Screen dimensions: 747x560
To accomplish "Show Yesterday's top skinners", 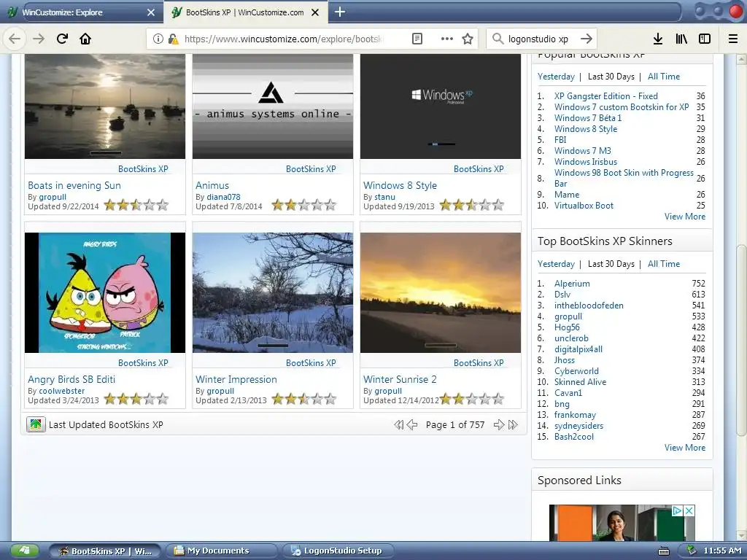I will [x=556, y=264].
